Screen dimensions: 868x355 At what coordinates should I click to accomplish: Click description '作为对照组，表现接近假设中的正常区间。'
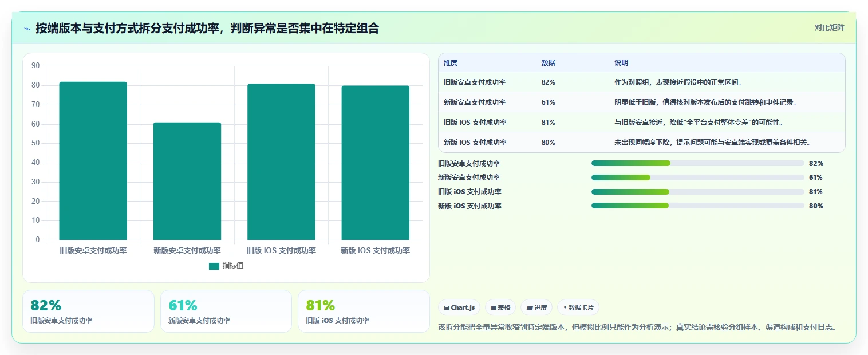pos(678,82)
